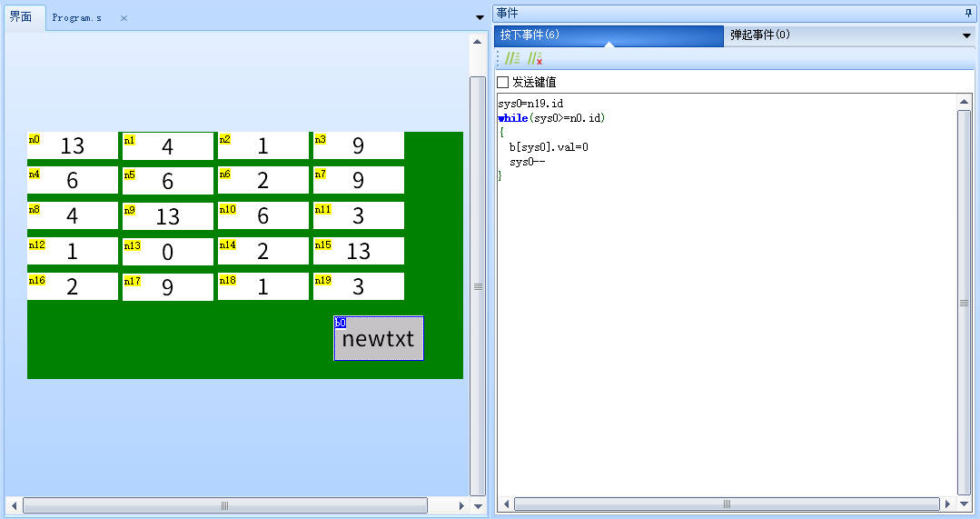980x519 pixels.
Task: Select number component n9 showing 13
Action: [168, 215]
